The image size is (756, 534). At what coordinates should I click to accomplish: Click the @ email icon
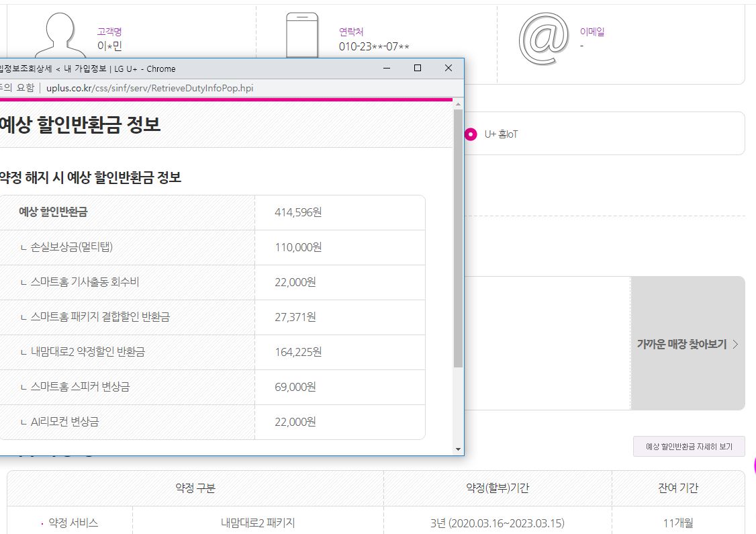[x=544, y=38]
